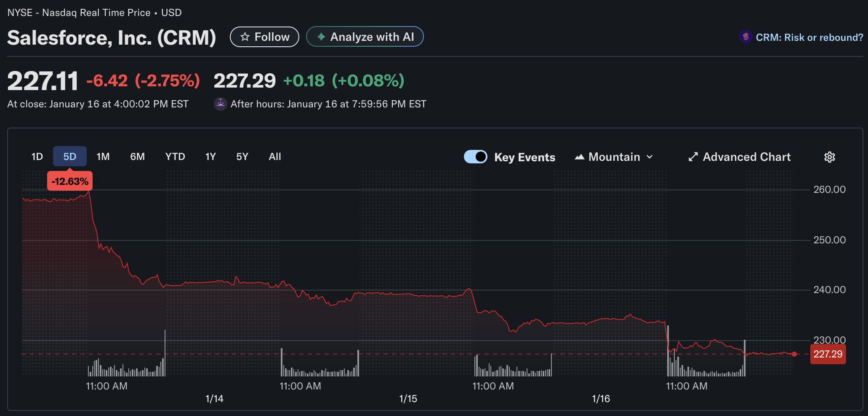This screenshot has height=416, width=868.
Task: Toggle the Key Events switch off
Action: pos(475,157)
